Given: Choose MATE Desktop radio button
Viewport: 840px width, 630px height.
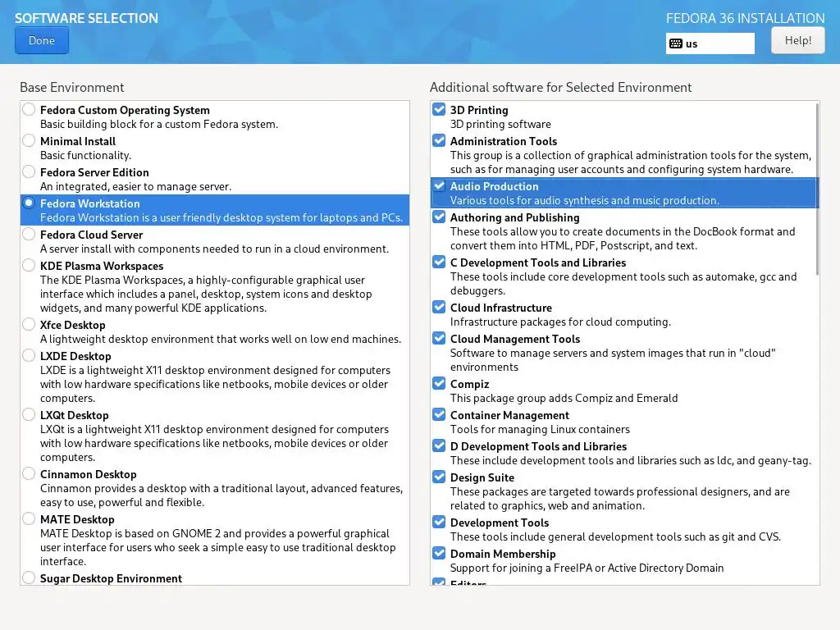Looking at the screenshot, I should point(29,518).
